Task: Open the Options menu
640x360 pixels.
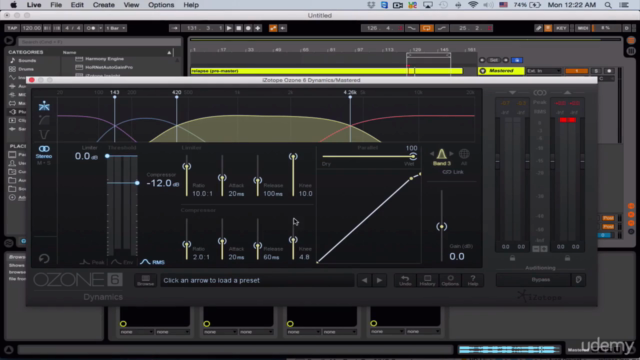Action: click(x=161, y=5)
